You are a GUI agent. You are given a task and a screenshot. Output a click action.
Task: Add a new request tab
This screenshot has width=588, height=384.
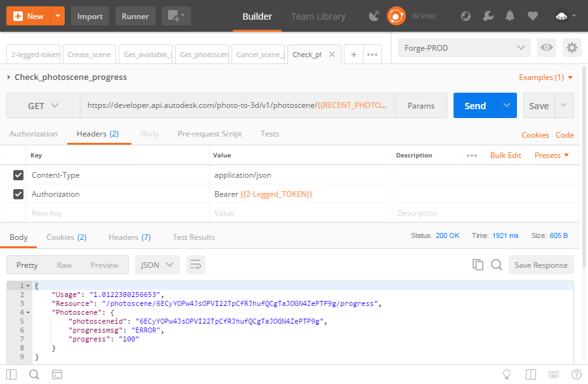[354, 55]
